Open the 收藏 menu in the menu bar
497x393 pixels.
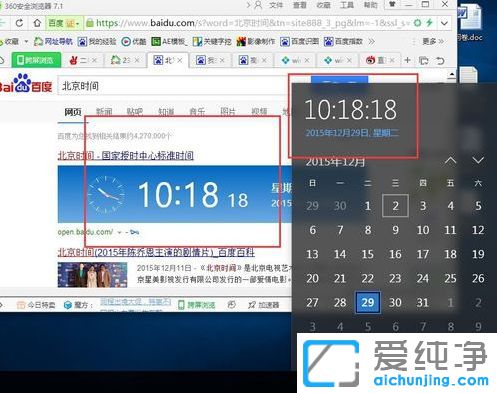[x=323, y=5]
